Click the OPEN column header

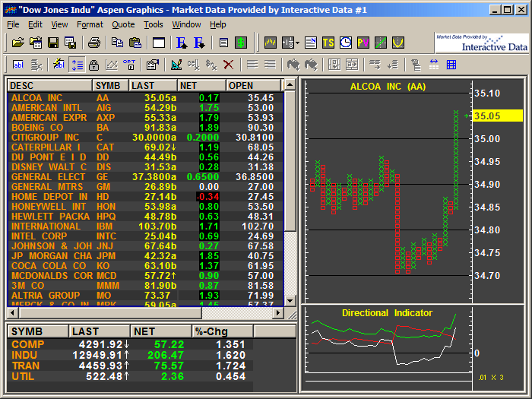(x=253, y=85)
